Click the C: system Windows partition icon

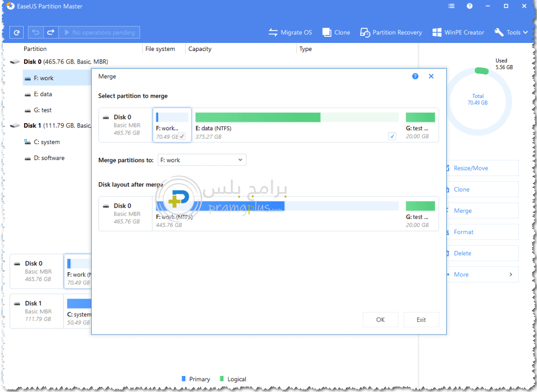click(27, 142)
